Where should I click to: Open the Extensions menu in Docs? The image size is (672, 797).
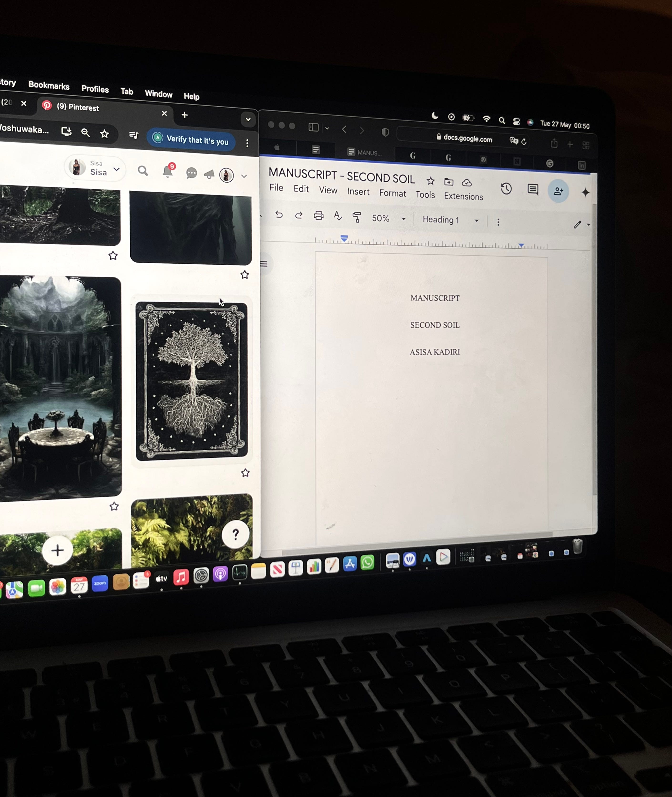click(463, 196)
